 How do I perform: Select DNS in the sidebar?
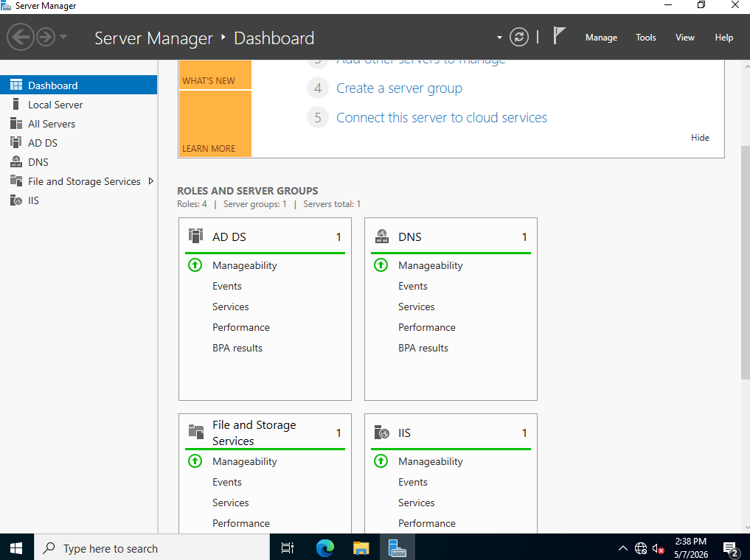(78, 162)
